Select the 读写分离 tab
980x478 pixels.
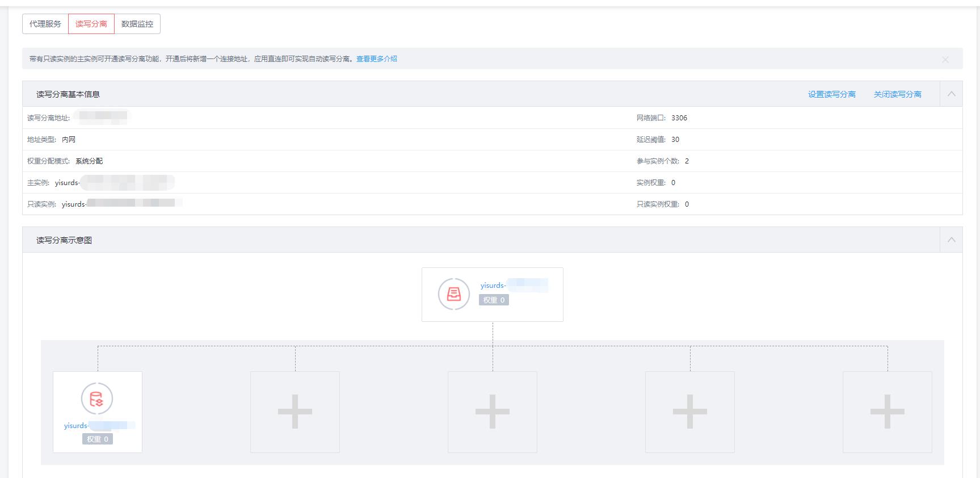point(91,24)
